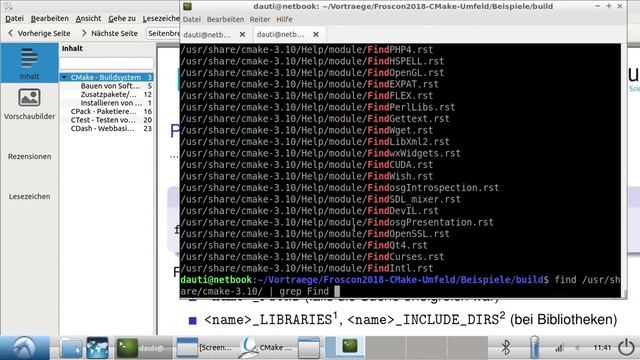
Task: Open the volume tray icon
Action: [x=578, y=348]
